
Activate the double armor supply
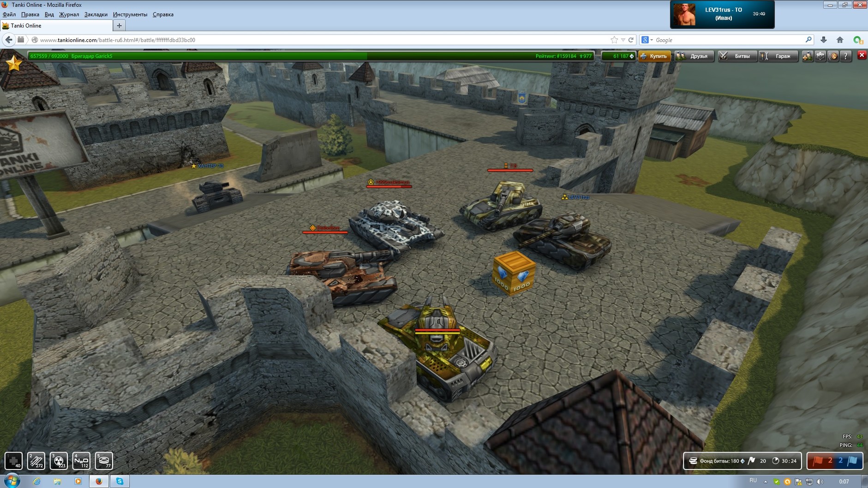click(36, 460)
